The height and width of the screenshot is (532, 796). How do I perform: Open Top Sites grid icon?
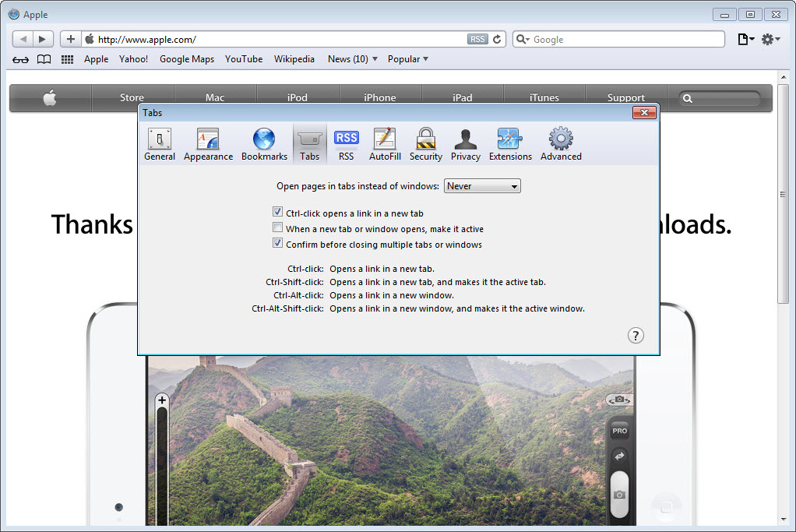(67, 59)
